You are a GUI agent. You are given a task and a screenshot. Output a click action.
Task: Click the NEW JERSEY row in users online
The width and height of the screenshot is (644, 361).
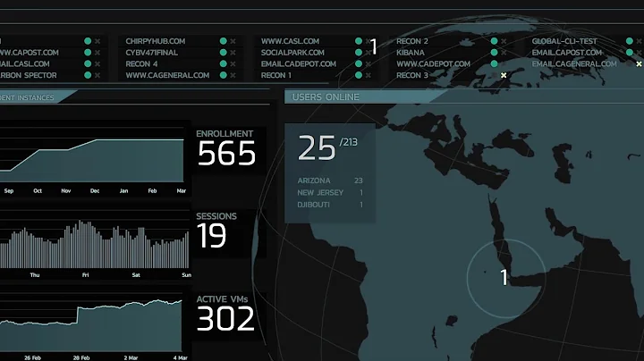[330, 192]
